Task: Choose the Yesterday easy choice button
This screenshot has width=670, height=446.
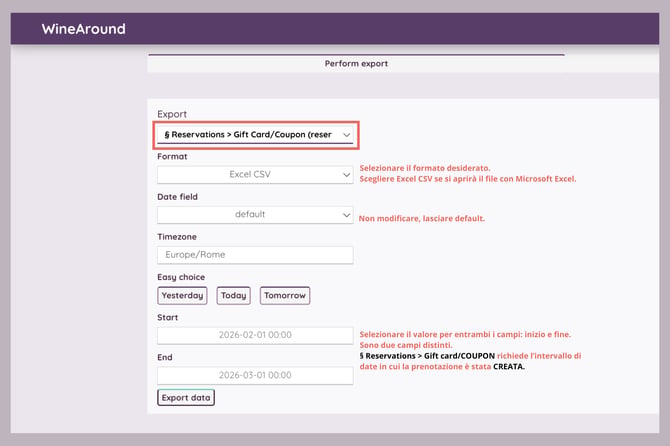Action: pyautogui.click(x=182, y=296)
